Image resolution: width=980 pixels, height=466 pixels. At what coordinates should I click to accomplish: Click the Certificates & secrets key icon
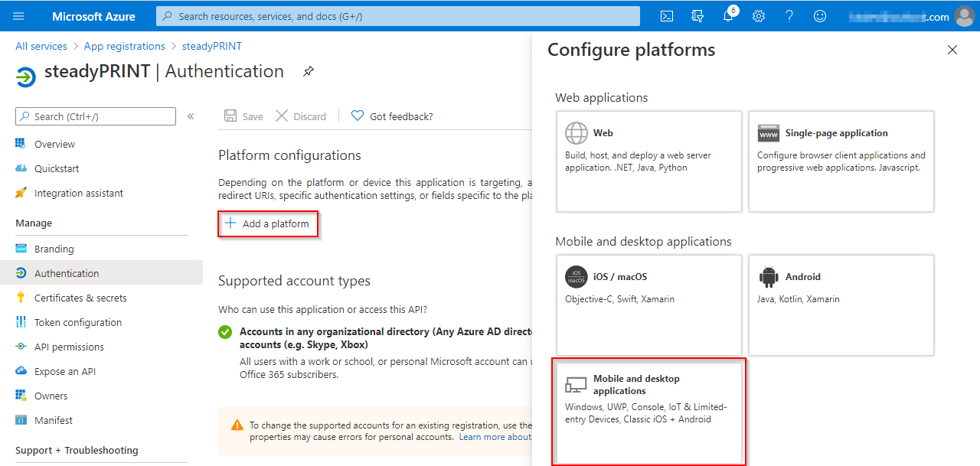pos(21,298)
